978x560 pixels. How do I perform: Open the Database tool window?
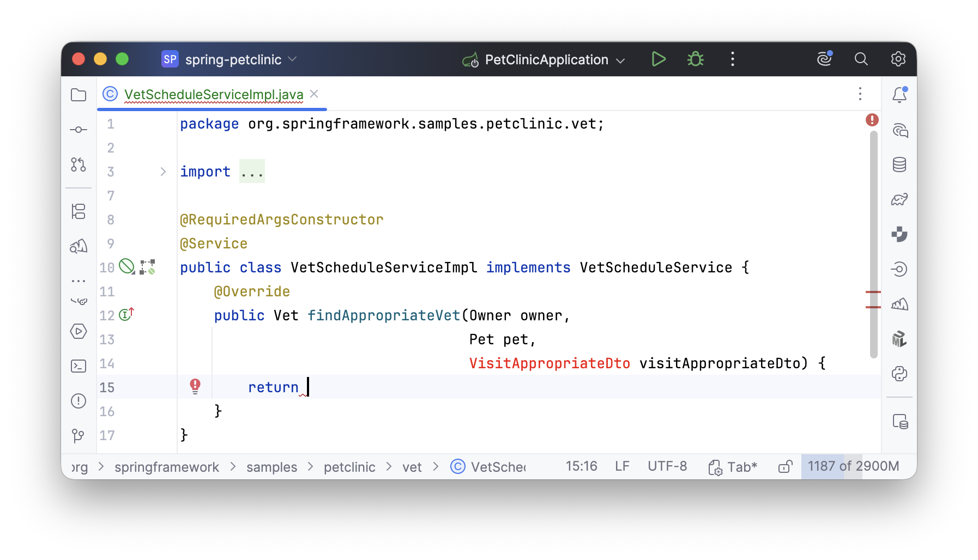[x=899, y=165]
